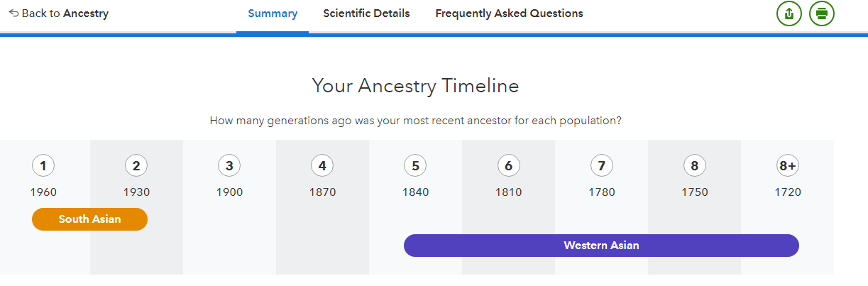The image size is (868, 286).
Task: Click the green print icon
Action: point(822,13)
